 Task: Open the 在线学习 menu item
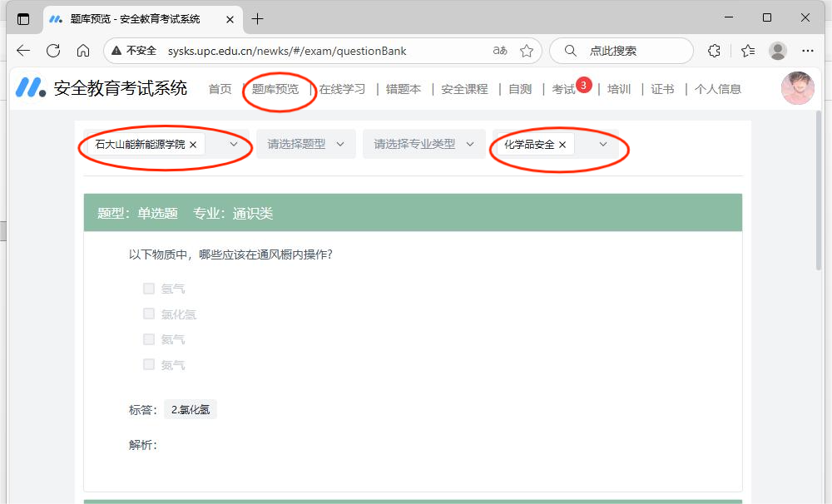(342, 89)
